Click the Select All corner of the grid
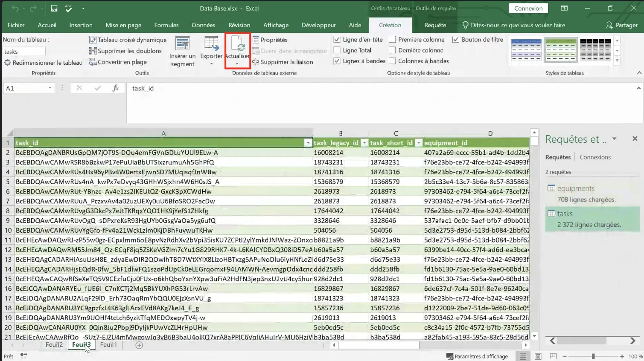The height and width of the screenshot is (361, 644). point(8,133)
